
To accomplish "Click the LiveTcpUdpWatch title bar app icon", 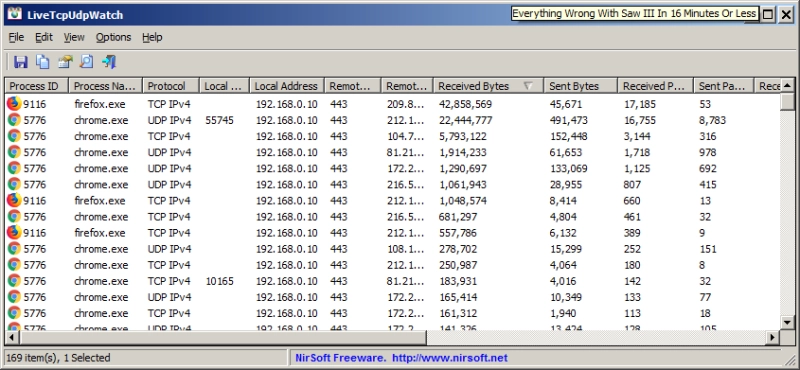I will [x=16, y=14].
